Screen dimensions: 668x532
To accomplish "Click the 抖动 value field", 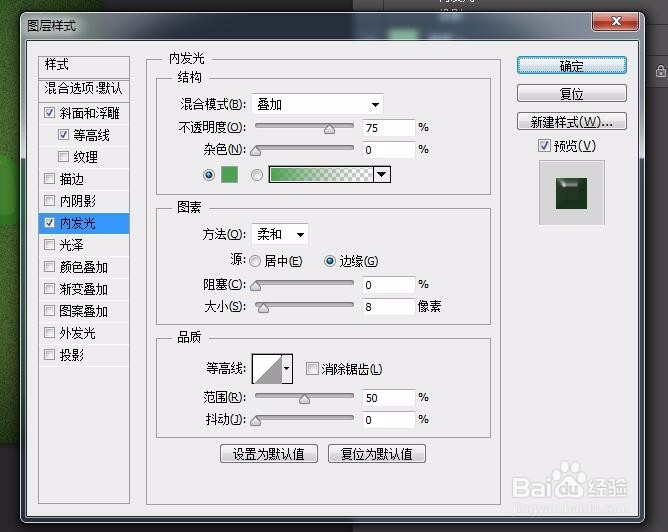I will coord(388,420).
